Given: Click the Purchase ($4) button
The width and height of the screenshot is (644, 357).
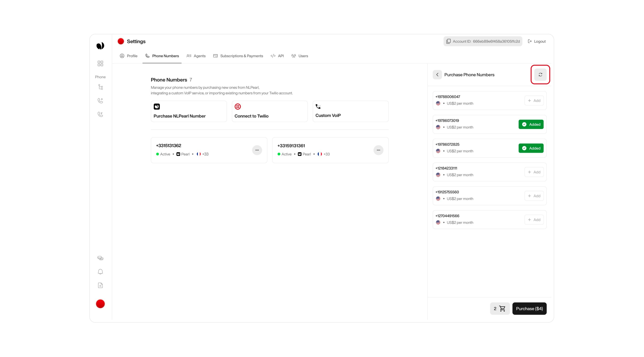Looking at the screenshot, I should [529, 308].
